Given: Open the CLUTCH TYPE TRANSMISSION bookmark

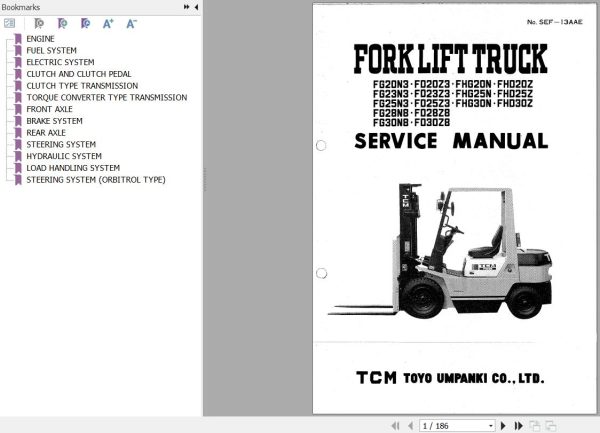Looking at the screenshot, I should pyautogui.click(x=82, y=86).
